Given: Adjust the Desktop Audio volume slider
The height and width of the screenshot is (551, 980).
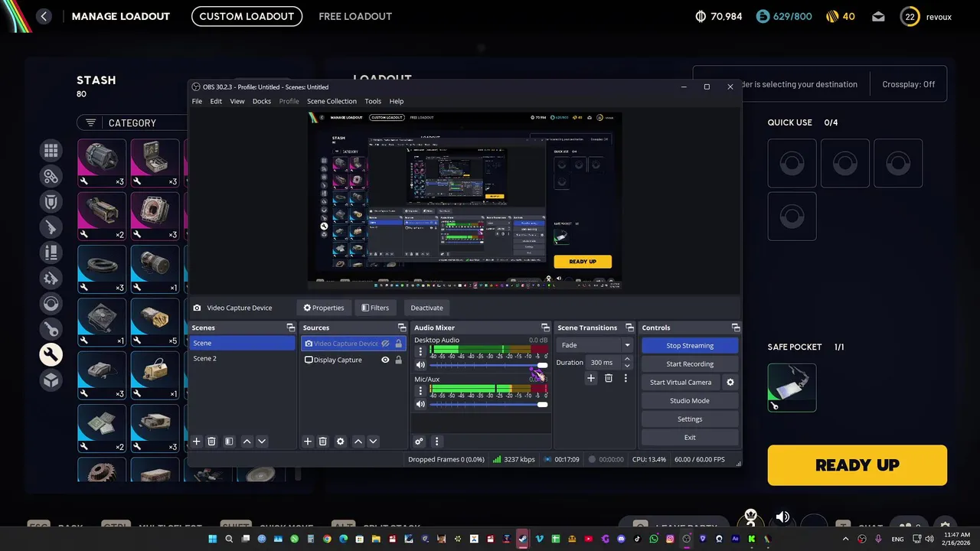Looking at the screenshot, I should tap(488, 365).
